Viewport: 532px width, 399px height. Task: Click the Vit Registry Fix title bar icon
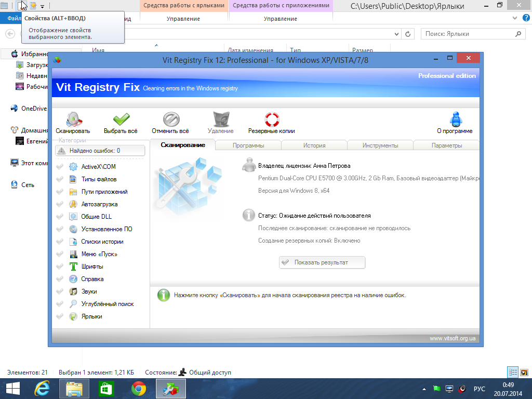(57, 60)
